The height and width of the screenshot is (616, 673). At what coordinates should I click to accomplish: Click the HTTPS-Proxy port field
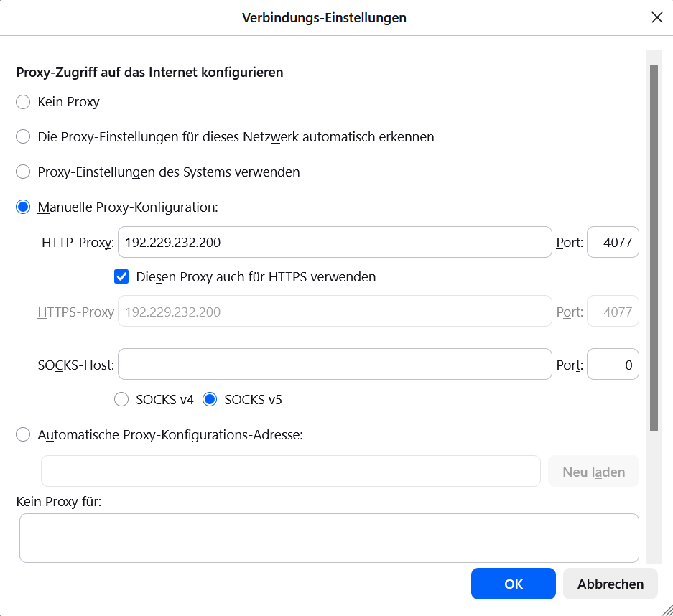(613, 312)
